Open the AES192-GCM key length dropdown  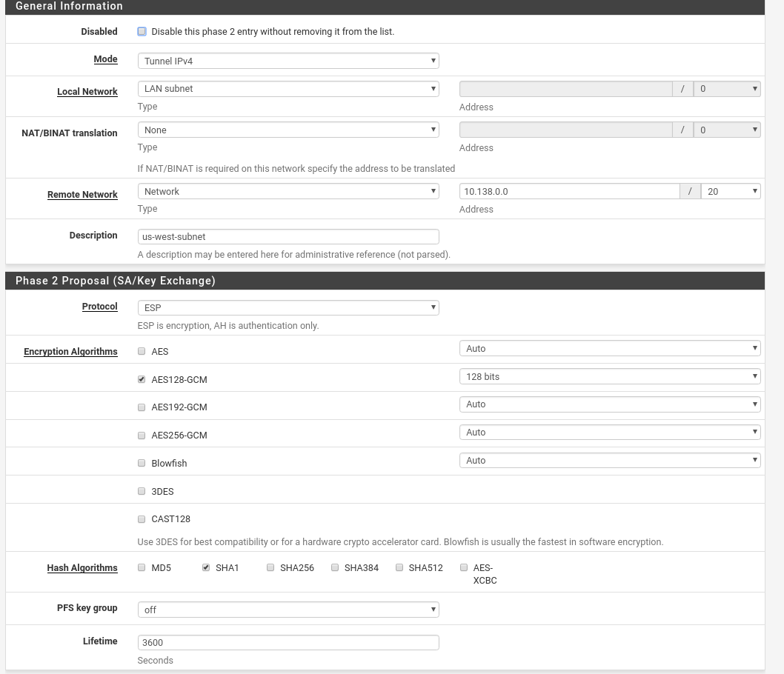point(610,404)
